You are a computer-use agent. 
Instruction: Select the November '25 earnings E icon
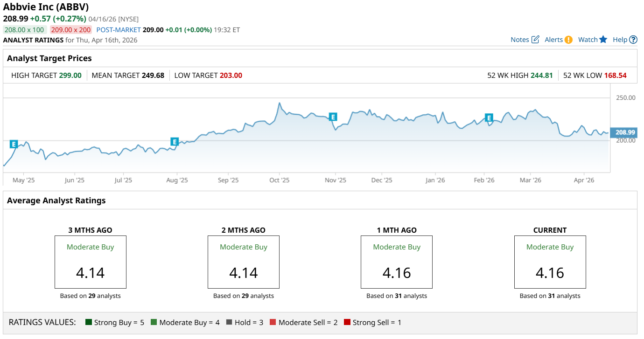(x=333, y=117)
